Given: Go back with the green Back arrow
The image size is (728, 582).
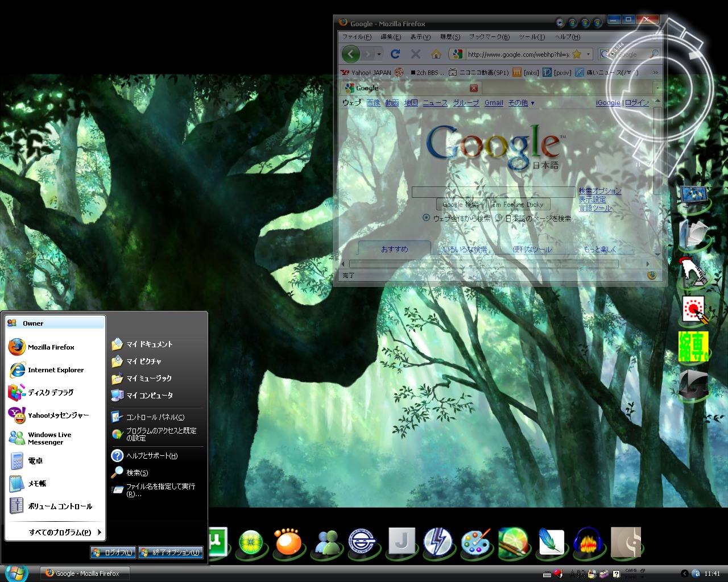Looking at the screenshot, I should pos(351,54).
